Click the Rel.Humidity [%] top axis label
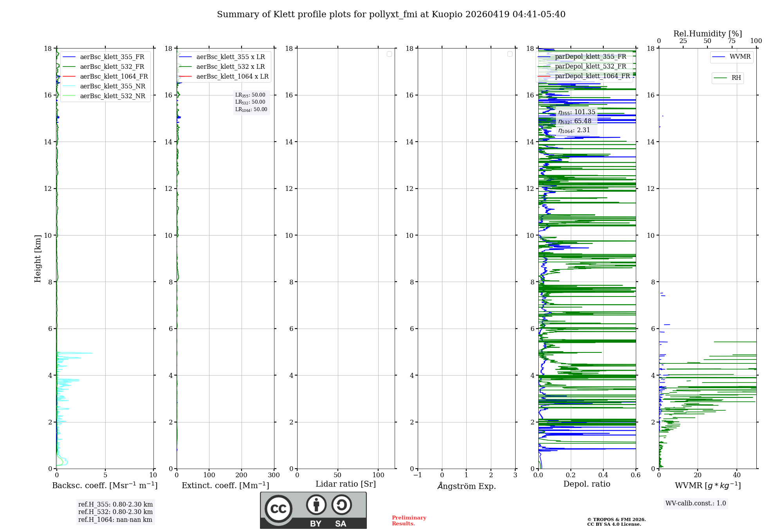The width and height of the screenshot is (783, 532). (707, 34)
